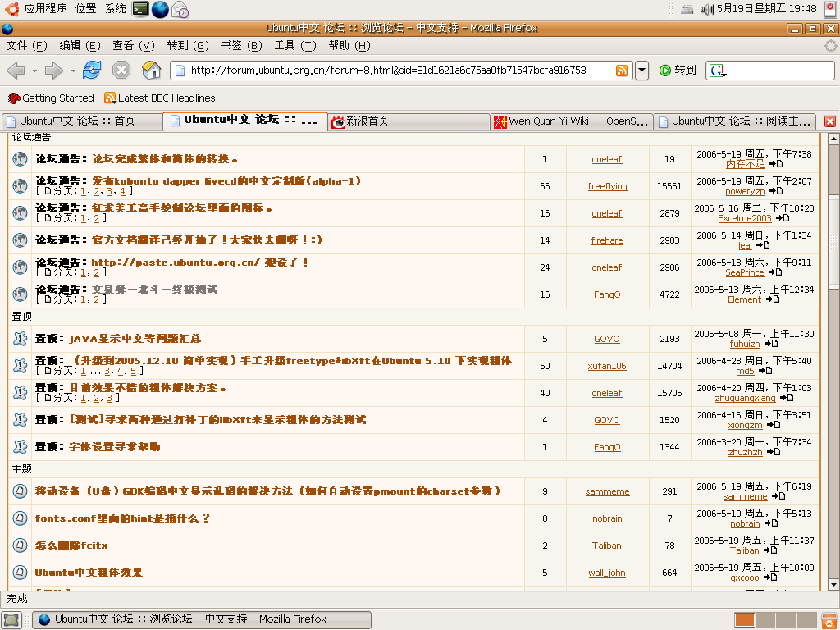Viewport: 840px width, 630px height.
Task: Open page 4 of kubuntu dapper livecd thread
Action: click(x=123, y=191)
